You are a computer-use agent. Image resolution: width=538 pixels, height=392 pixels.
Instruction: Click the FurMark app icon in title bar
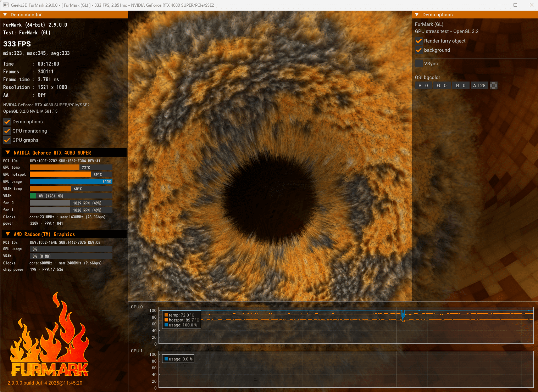[x=6, y=5]
